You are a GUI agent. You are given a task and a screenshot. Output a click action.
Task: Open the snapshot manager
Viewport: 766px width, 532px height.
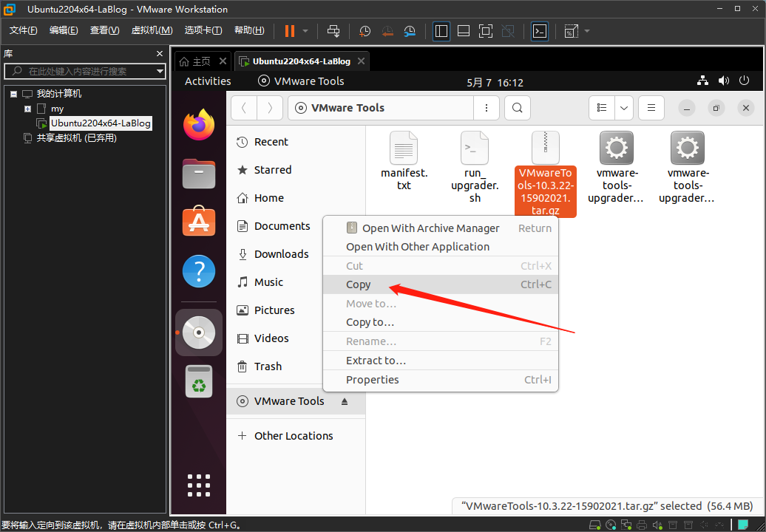pyautogui.click(x=410, y=31)
